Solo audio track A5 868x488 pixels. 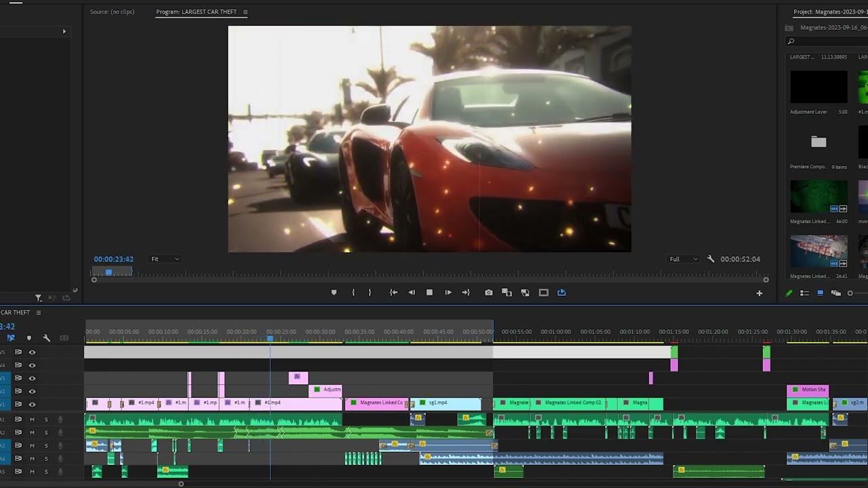pos(46,472)
